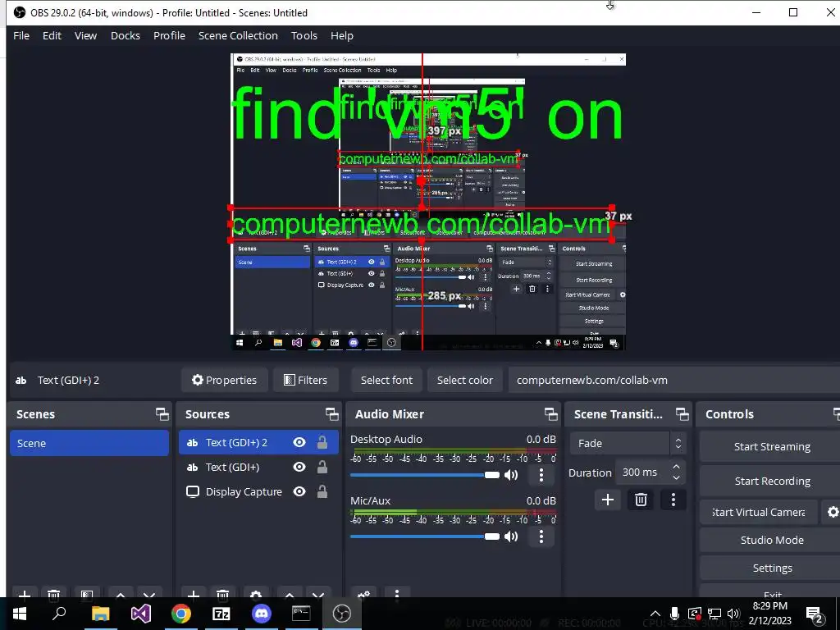The height and width of the screenshot is (630, 840).
Task: Open Google Chrome from the taskbar
Action: [181, 614]
